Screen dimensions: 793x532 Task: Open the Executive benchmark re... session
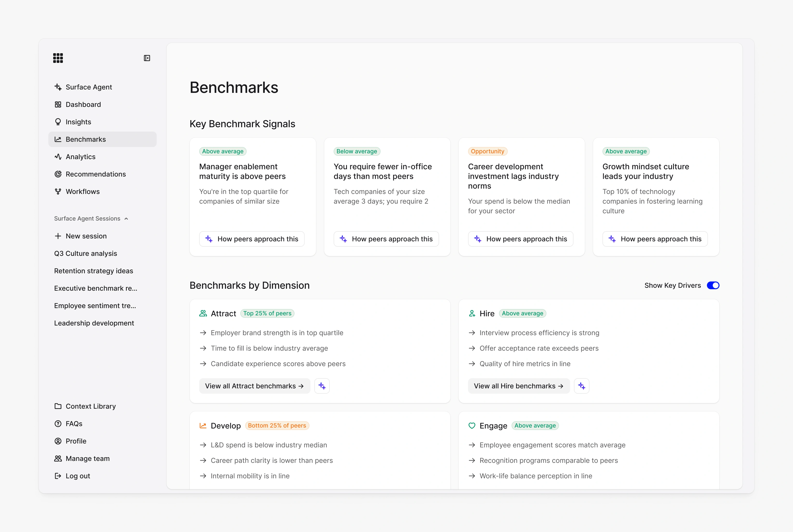click(103, 288)
